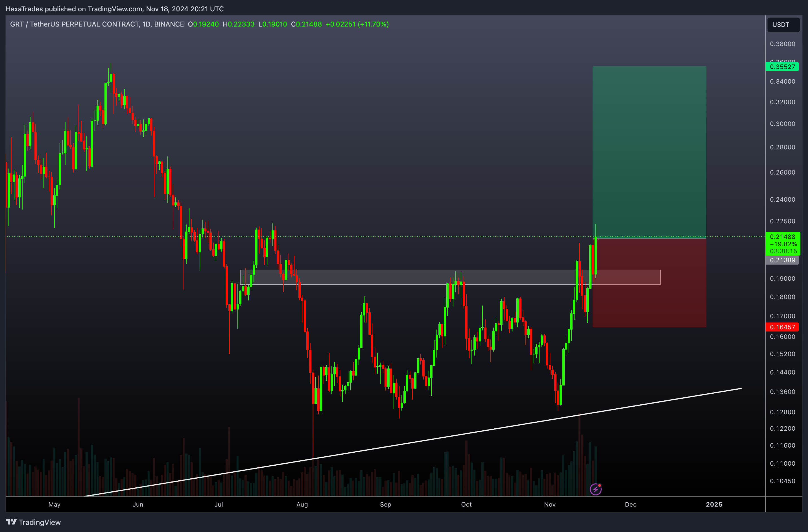The image size is (808, 532).
Task: Click the grey 0.21389 price label
Action: pyautogui.click(x=782, y=260)
